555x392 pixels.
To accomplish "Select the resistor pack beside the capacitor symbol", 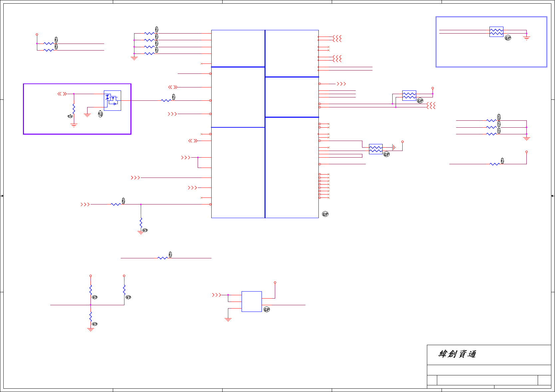I will 376,149.
